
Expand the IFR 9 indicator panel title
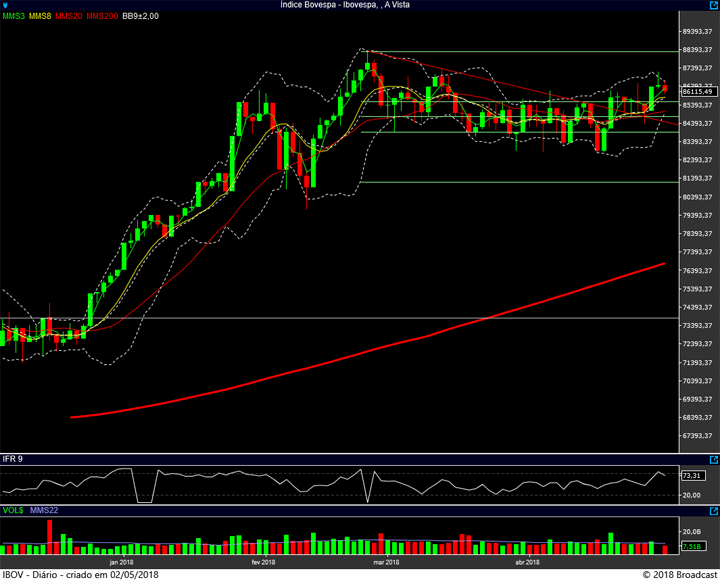point(12,459)
